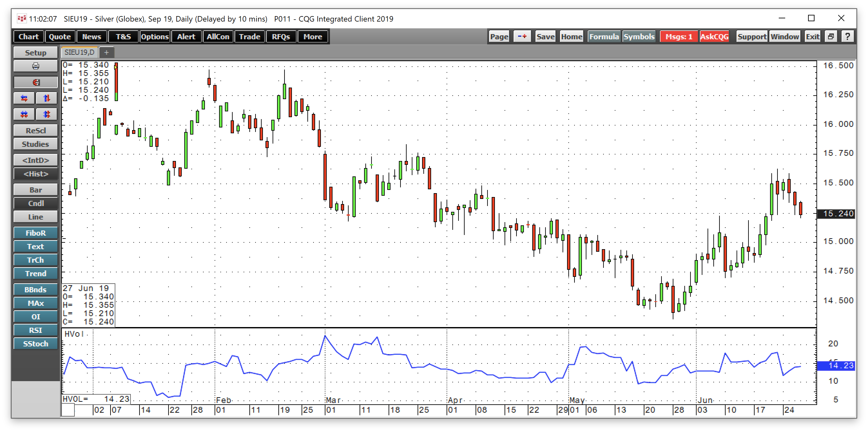Switch chart type to Cndl

35,203
